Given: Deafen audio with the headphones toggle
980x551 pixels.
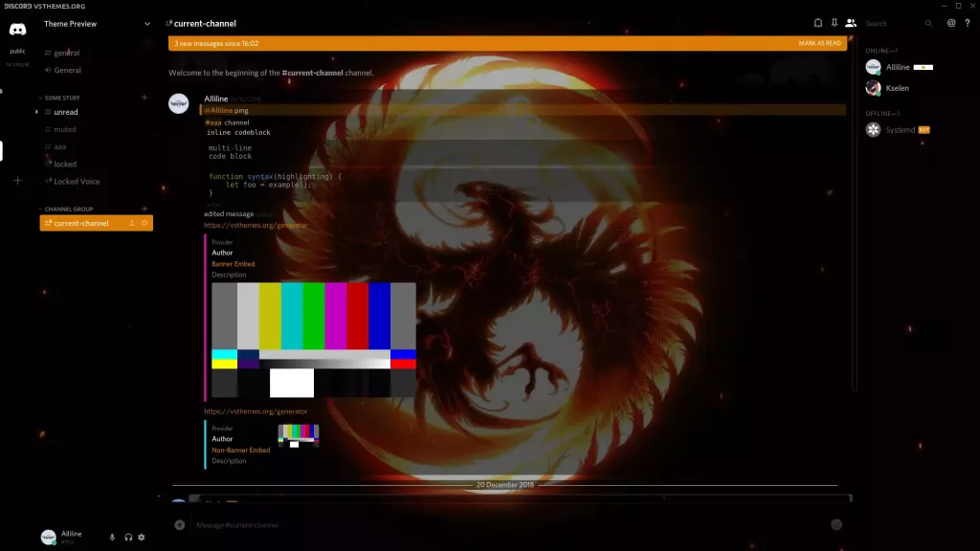Looking at the screenshot, I should click(x=128, y=538).
